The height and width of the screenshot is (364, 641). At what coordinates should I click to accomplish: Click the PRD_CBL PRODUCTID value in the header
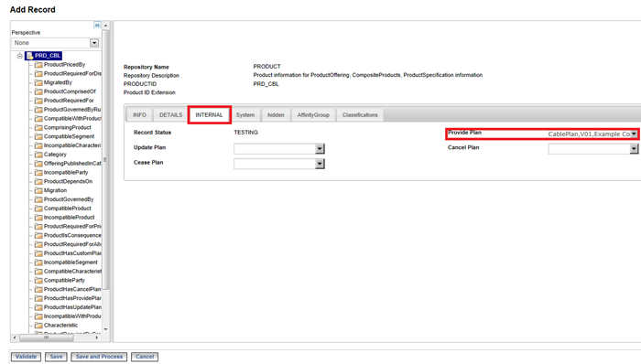(x=266, y=84)
